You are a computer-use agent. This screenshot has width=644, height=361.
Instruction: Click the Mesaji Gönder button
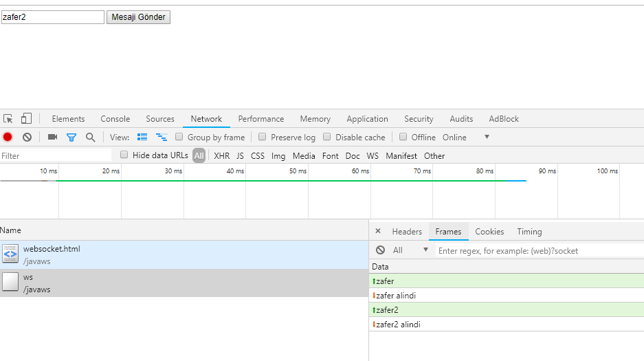(138, 17)
